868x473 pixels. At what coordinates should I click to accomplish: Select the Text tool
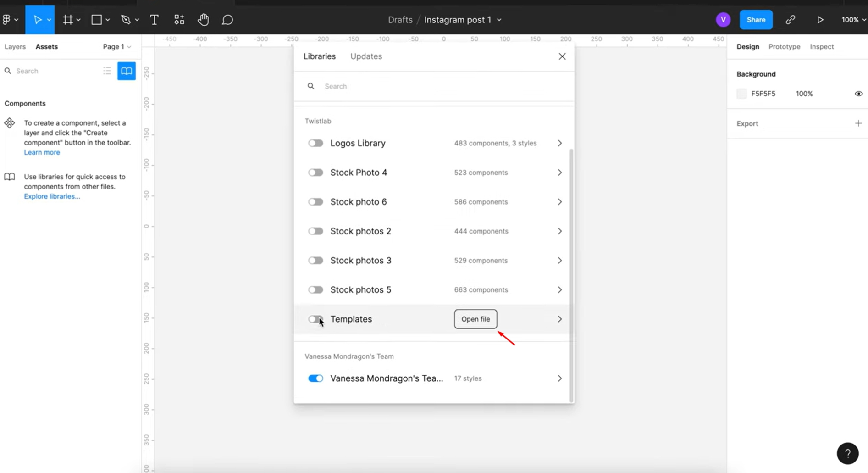154,19
